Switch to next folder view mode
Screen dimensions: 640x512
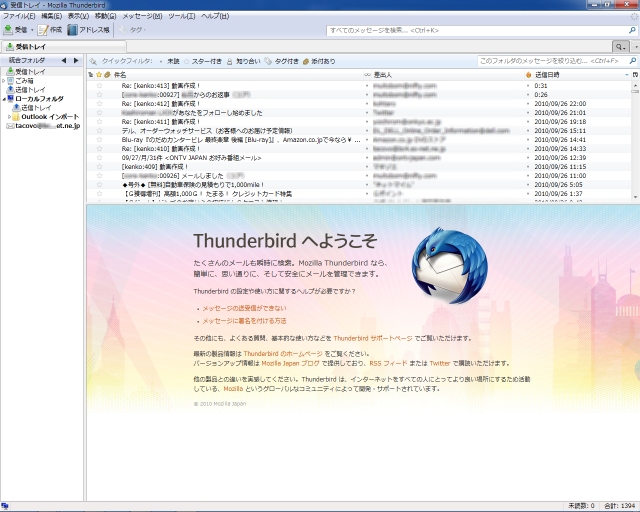coord(76,60)
